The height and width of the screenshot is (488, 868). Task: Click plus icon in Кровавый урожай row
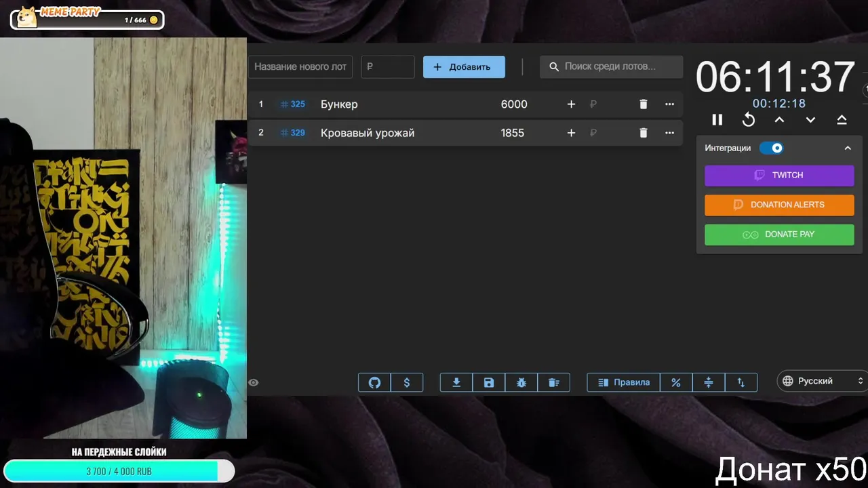(571, 133)
